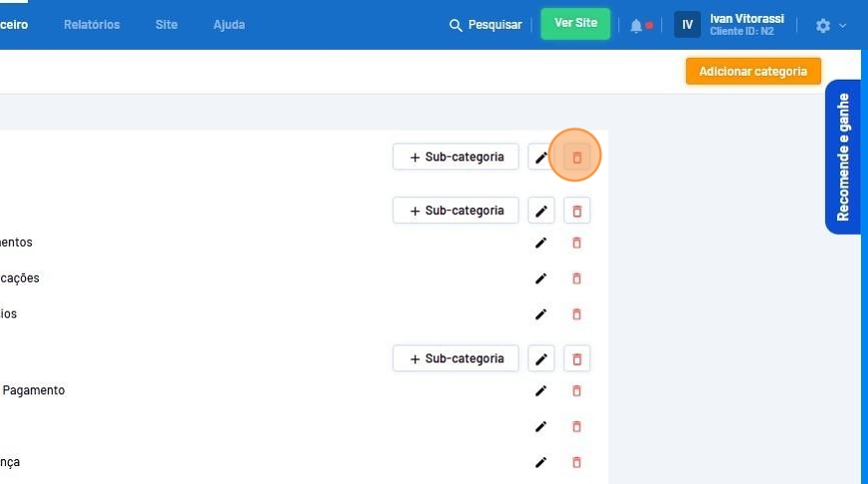This screenshot has height=484, width=868.
Task: Open the Recomende e ganhe side tab
Action: coord(843,157)
